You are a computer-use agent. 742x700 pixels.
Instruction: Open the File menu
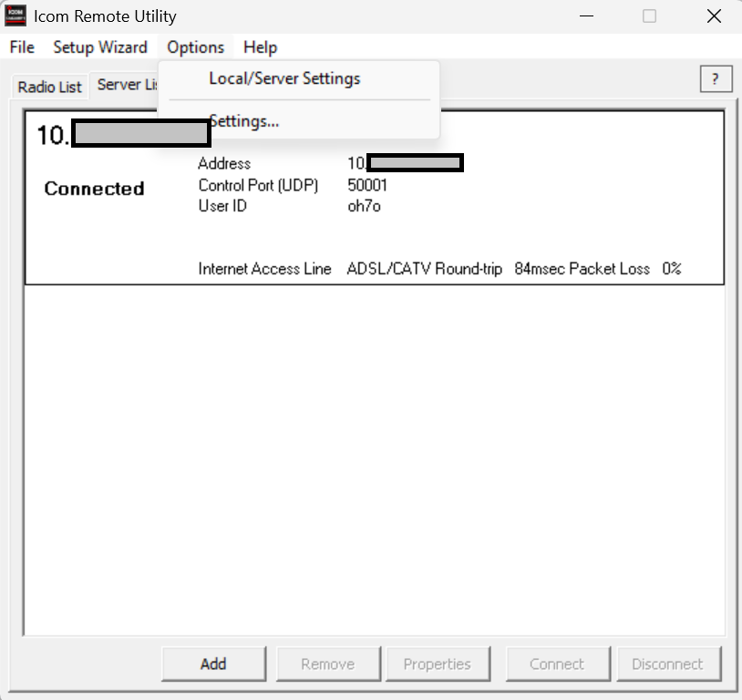22,47
